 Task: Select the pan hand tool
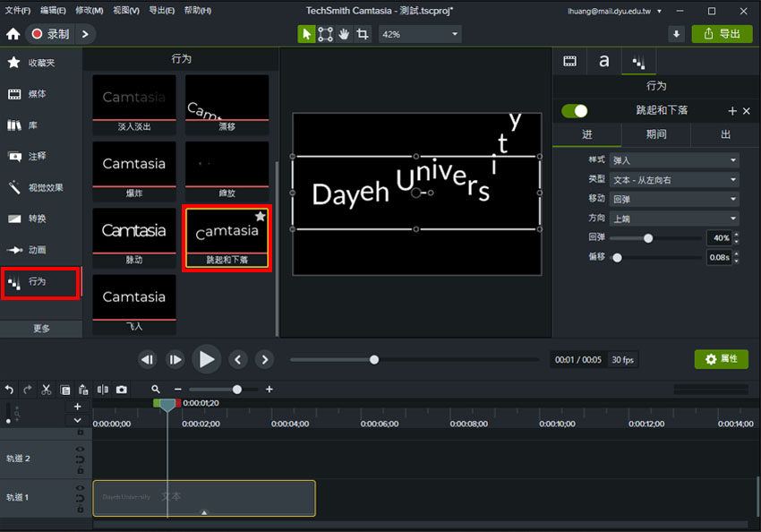pyautogui.click(x=344, y=34)
